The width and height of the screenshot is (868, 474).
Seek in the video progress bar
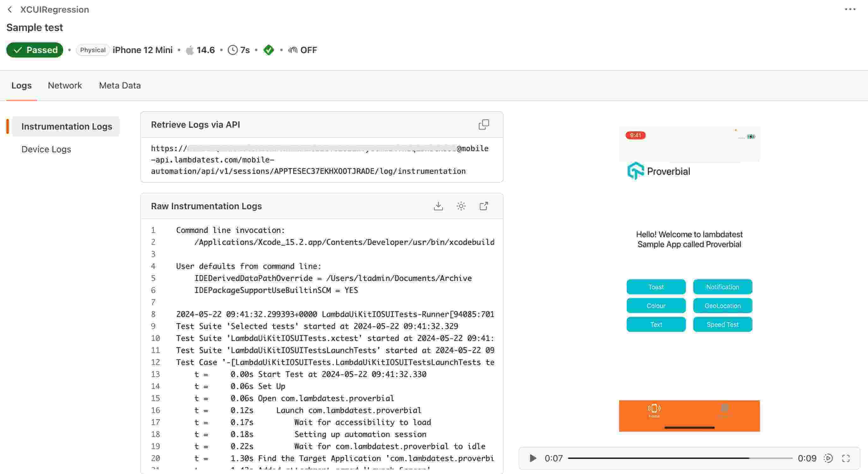[x=680, y=458]
